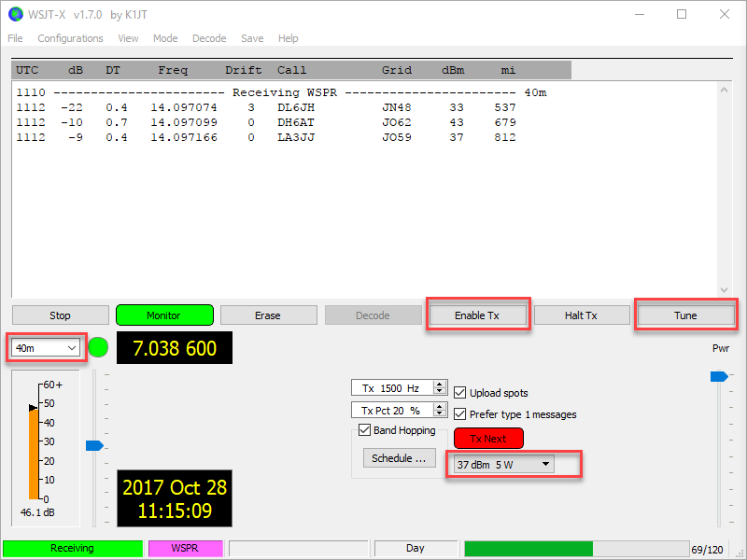This screenshot has height=560, width=747.
Task: Toggle the green Monitor button
Action: coord(164,315)
